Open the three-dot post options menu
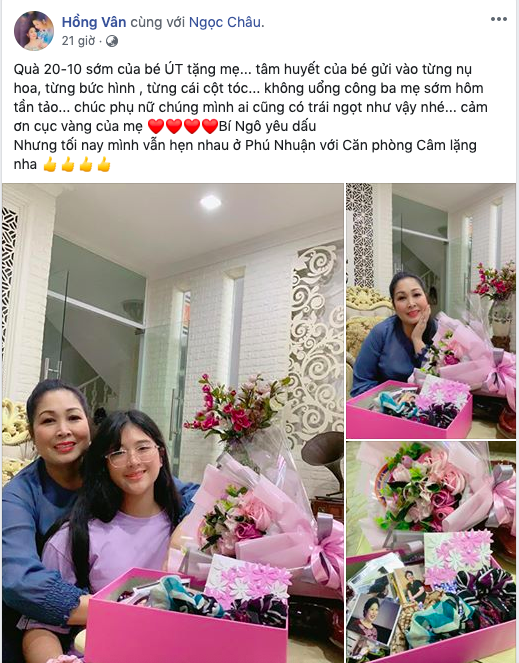Viewport: 519px width, 663px height. point(499,19)
